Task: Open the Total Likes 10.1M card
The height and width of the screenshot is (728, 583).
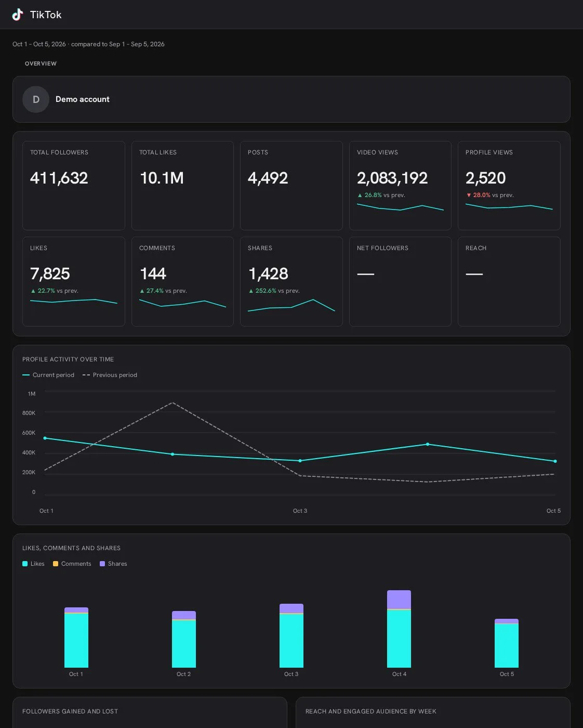Action: 182,186
